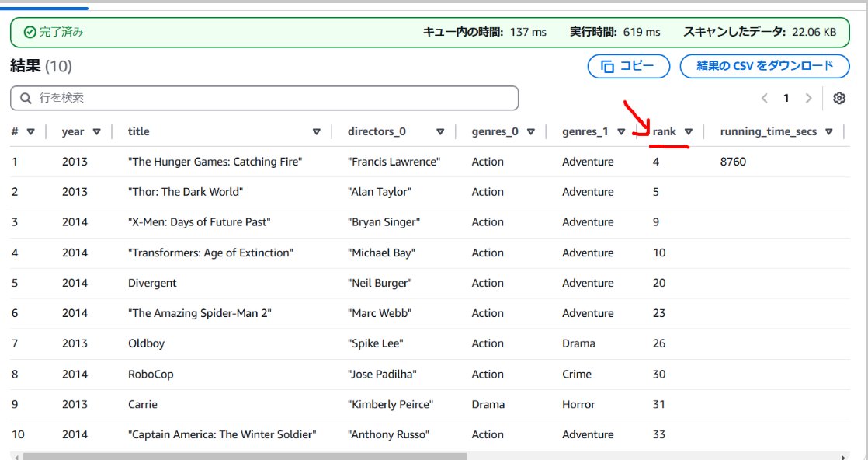This screenshot has width=868, height=460.
Task: Click the キュー内の時間 137 ms value
Action: 527,32
